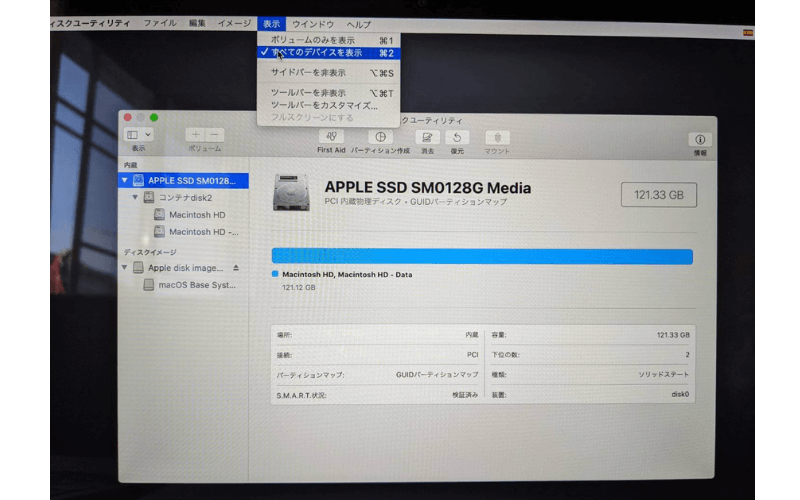Click the ディスクイメージ sidebar section header
Image resolution: width=800 pixels, height=500 pixels.
[x=150, y=252]
